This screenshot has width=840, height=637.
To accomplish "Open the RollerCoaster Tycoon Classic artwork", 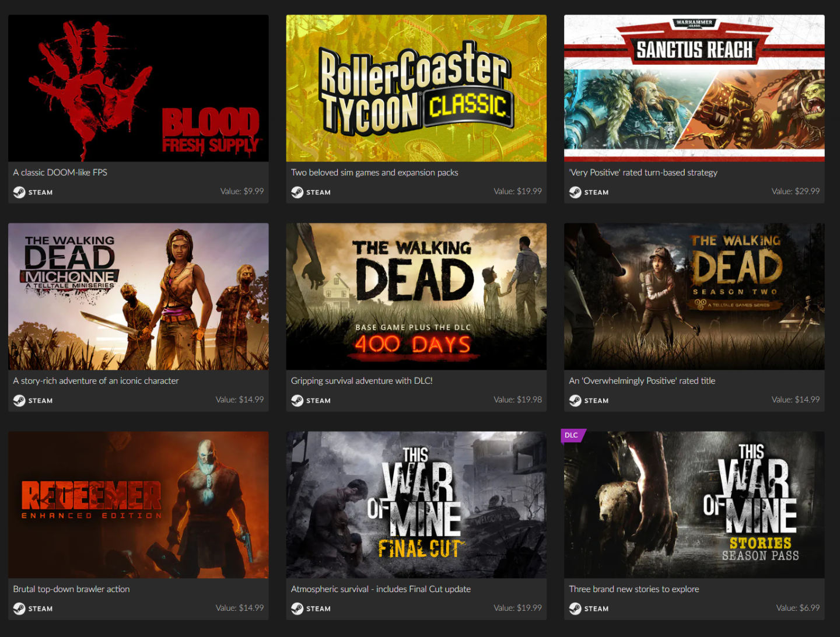I will (416, 88).
